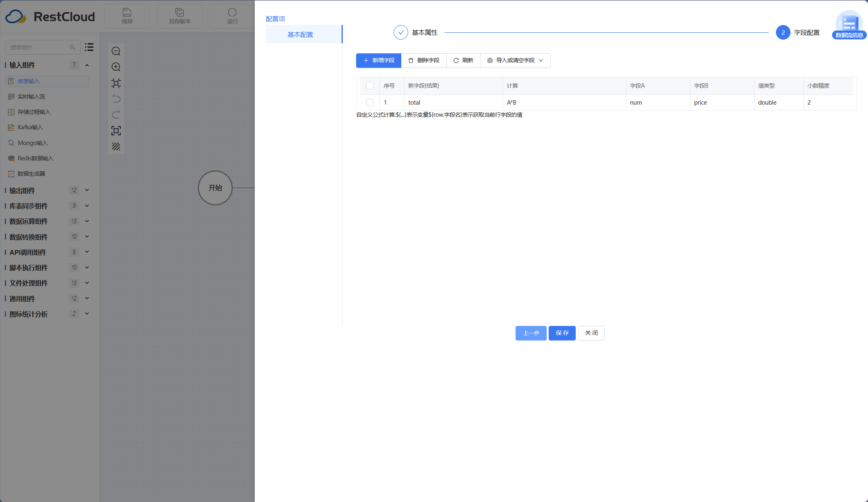Expand the 脚本执行组件 group
Image resolution: width=868 pixels, height=502 pixels.
pyautogui.click(x=87, y=267)
